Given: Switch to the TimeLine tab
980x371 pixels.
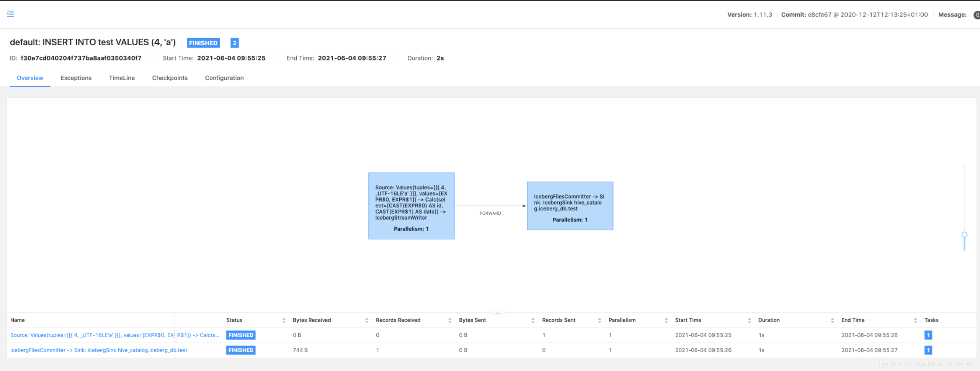Looking at the screenshot, I should point(122,78).
